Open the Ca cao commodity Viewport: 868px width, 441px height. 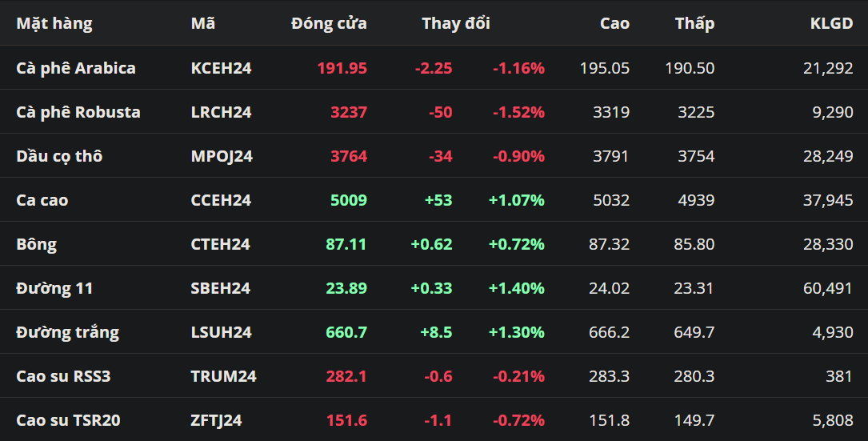pos(42,200)
